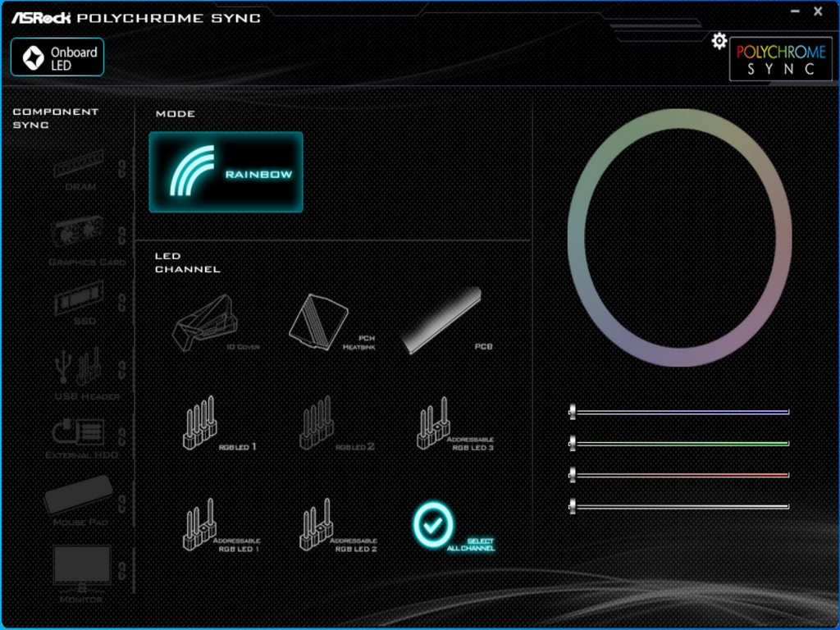This screenshot has width=840, height=630.
Task: Select the USB Header component icon
Action: point(80,366)
